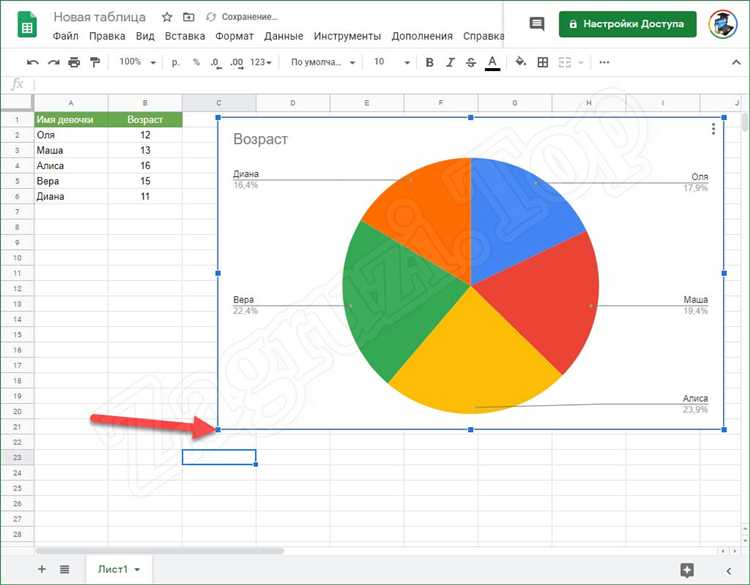Toggle italic formatting
Screen dimensions: 750x585
(x=450, y=62)
